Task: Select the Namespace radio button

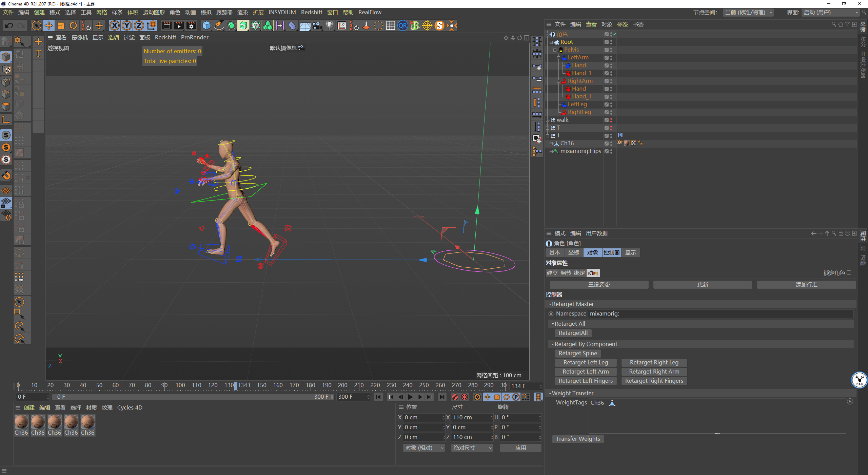Action: coord(551,314)
